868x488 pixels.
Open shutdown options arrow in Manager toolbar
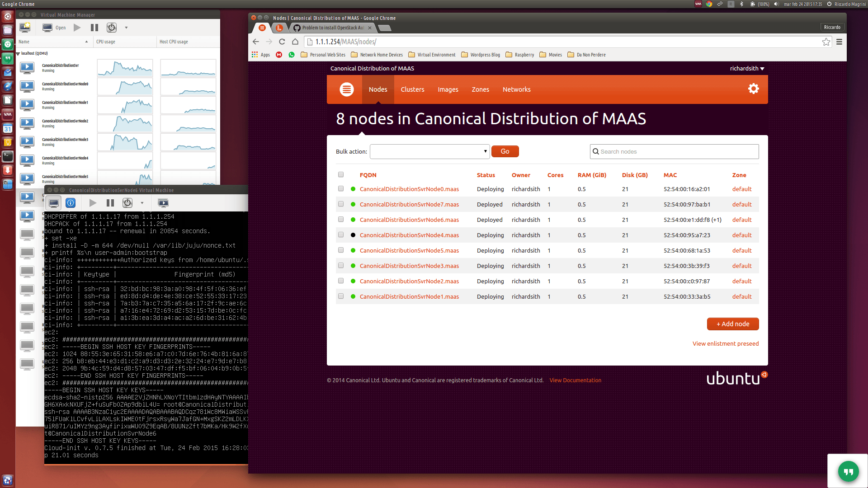coord(126,28)
